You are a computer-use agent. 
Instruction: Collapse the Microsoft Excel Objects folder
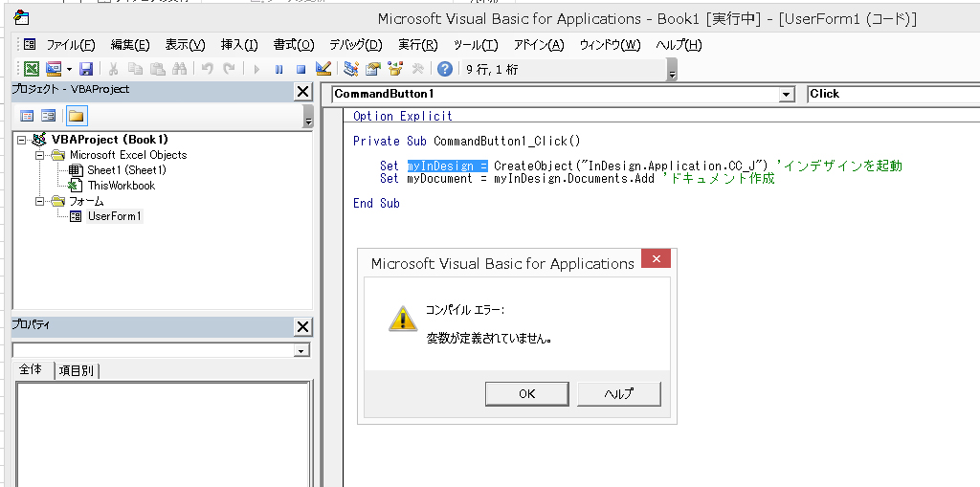pyautogui.click(x=39, y=155)
